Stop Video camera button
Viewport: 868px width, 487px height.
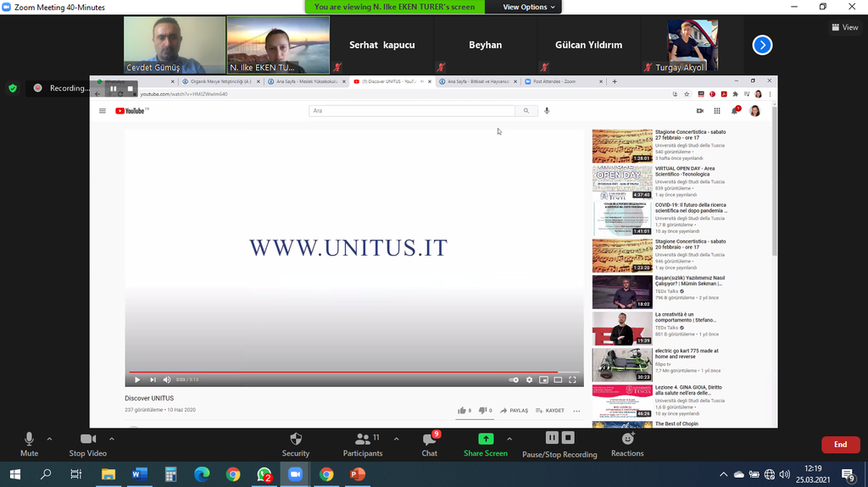click(88, 445)
